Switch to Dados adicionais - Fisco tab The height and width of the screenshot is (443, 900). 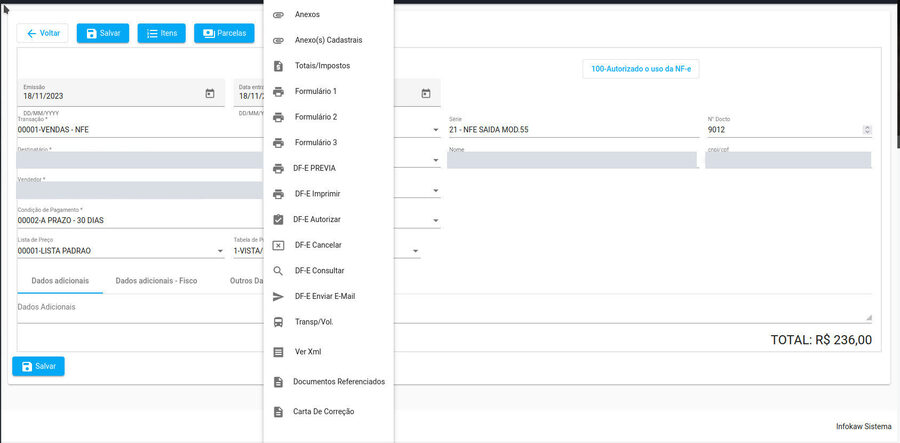156,281
